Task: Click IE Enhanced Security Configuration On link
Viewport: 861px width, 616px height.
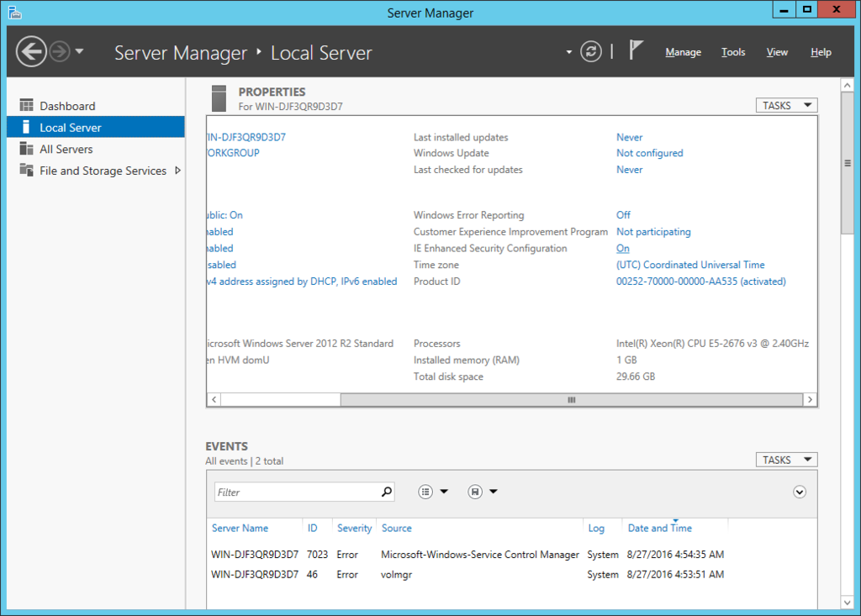Action: 623,248
